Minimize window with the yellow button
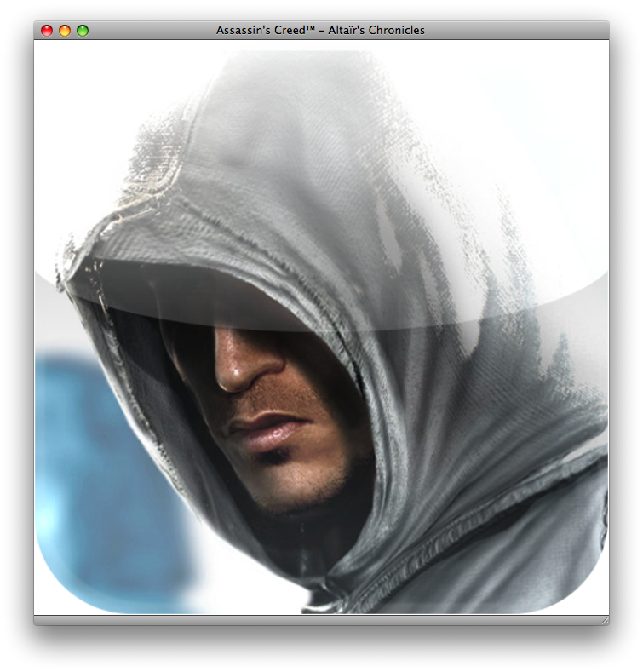 pyautogui.click(x=65, y=31)
